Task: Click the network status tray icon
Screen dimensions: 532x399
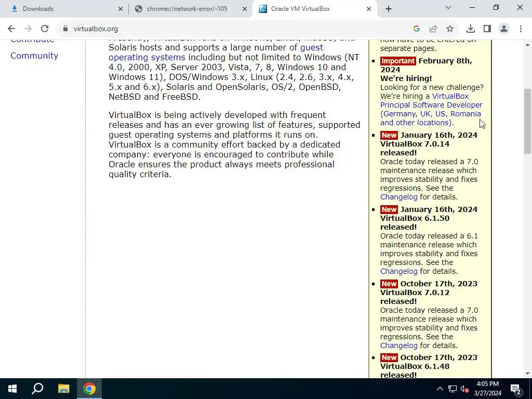Action: (453, 389)
